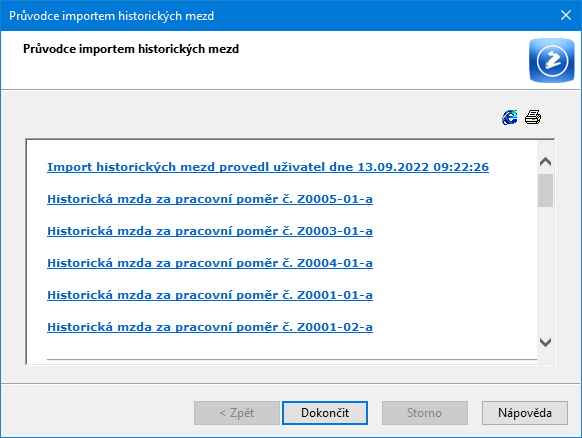The width and height of the screenshot is (582, 438).
Task: Click the disabled Storno button
Action: tap(425, 413)
